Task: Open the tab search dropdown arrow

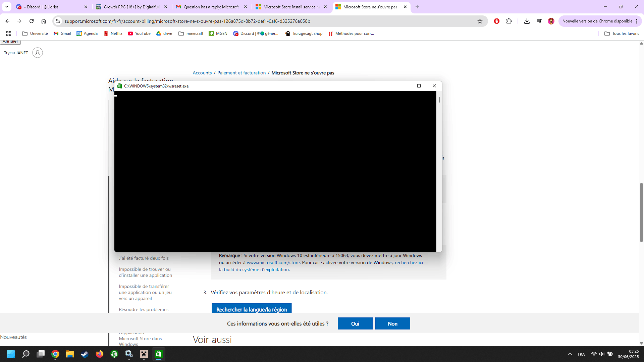Action: 7,7
